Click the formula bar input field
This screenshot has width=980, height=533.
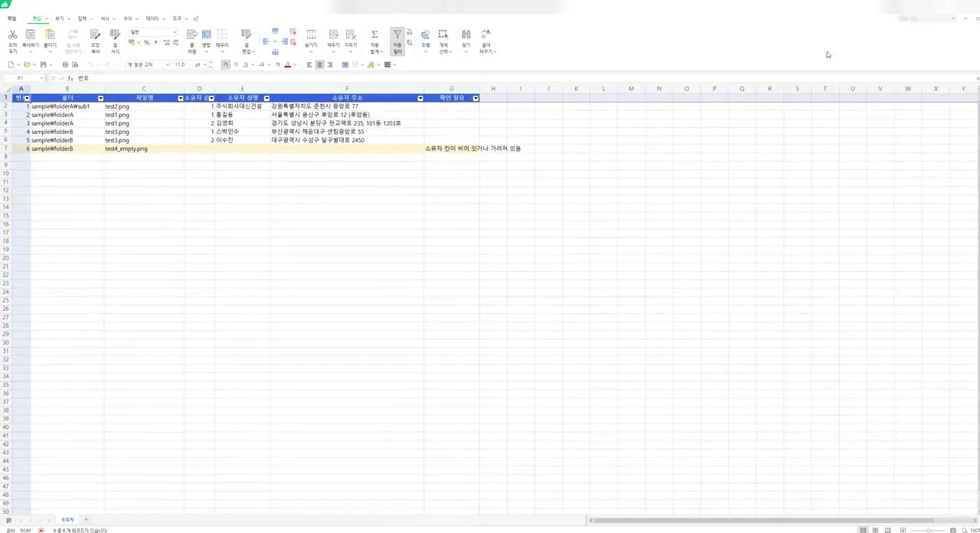pyautogui.click(x=527, y=78)
